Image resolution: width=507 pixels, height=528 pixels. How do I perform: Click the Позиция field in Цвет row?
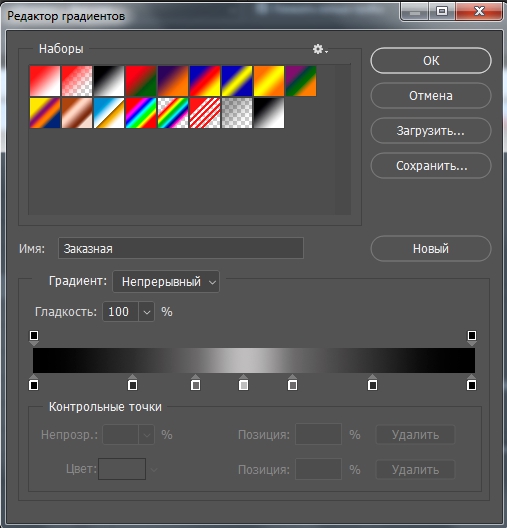pos(318,469)
